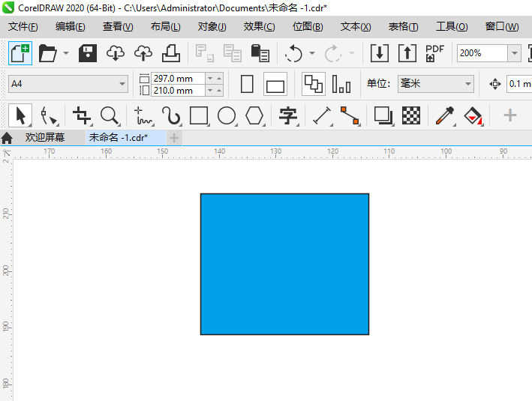
Task: Select the Eyedropper tool
Action: [445, 115]
